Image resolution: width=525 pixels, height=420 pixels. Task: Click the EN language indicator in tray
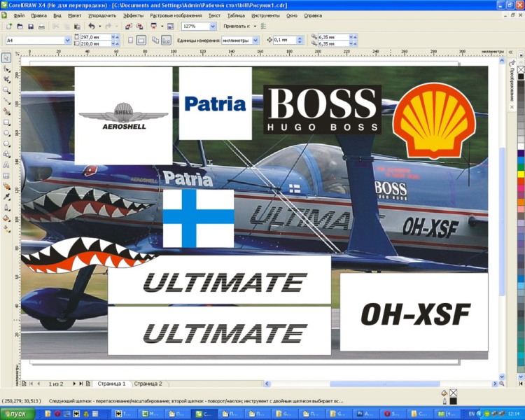471,414
